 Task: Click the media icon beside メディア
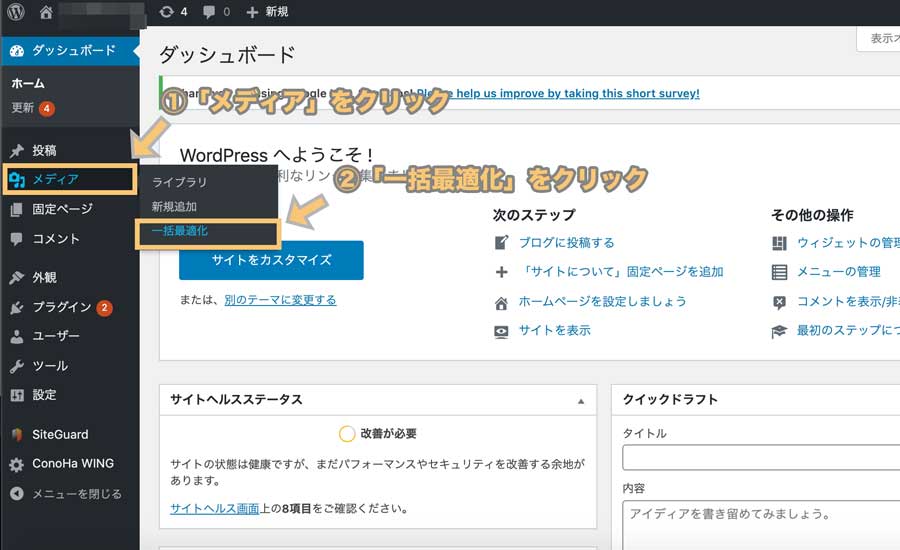pos(17,180)
